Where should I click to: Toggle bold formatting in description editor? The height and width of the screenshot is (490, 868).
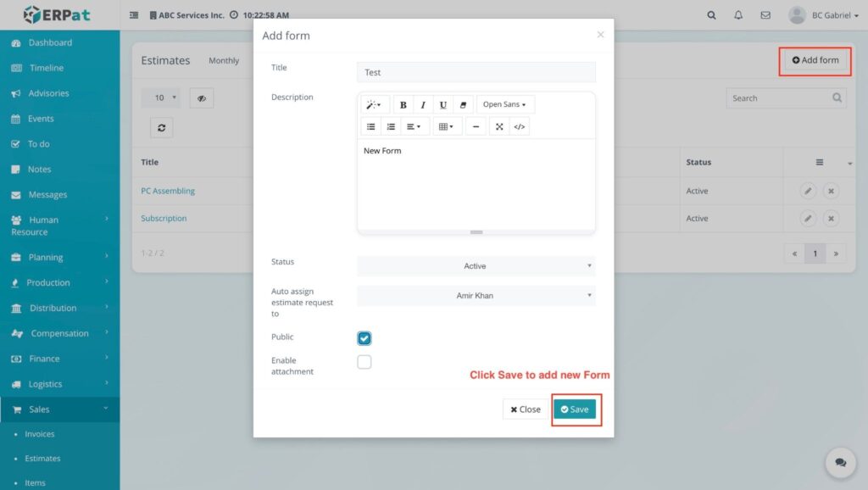pyautogui.click(x=403, y=104)
